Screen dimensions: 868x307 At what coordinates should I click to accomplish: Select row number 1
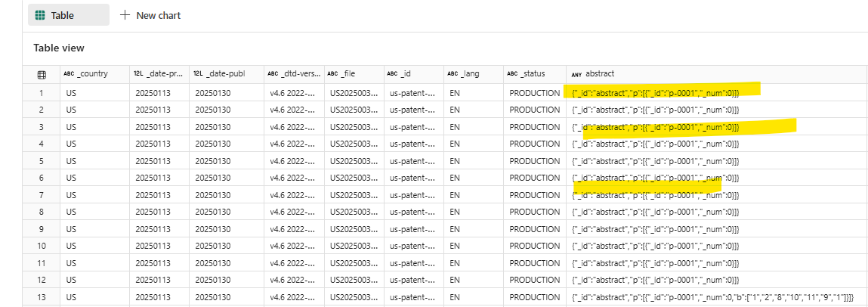41,93
